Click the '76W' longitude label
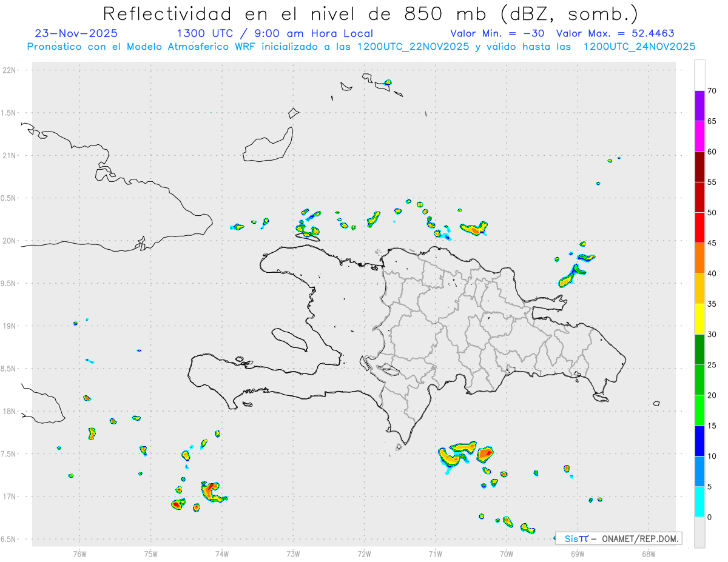The height and width of the screenshot is (562, 728). (x=79, y=554)
